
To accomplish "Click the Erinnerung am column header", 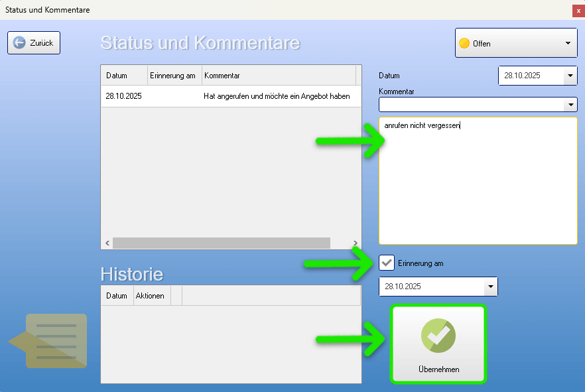I will pos(173,76).
